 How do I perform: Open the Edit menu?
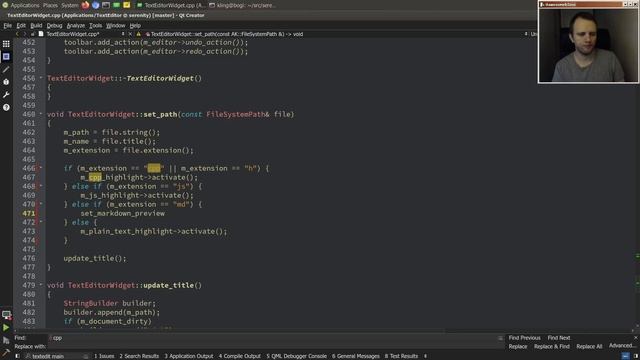point(21,25)
